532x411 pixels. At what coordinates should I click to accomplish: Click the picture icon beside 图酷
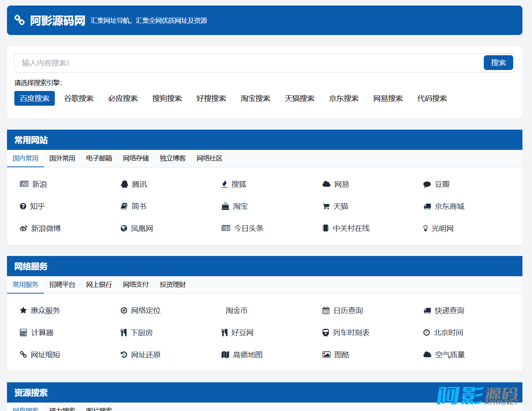click(327, 355)
